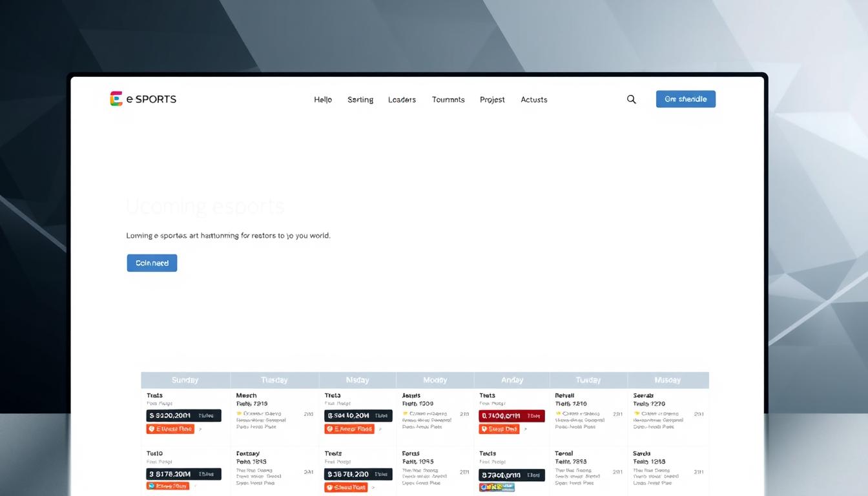Open the "Mesch" event title
Screen dimensions: 868x496
(246, 395)
